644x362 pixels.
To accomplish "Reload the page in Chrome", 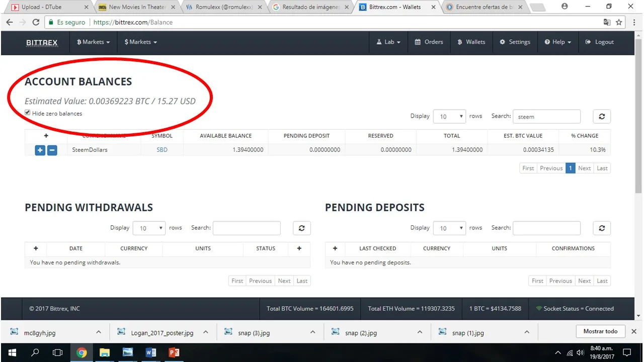I will coord(36,22).
